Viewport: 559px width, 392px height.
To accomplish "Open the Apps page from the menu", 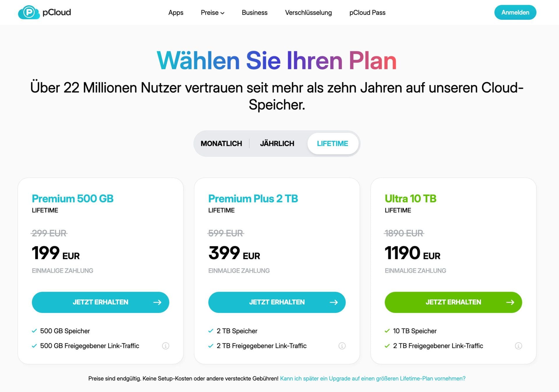I will [x=175, y=13].
